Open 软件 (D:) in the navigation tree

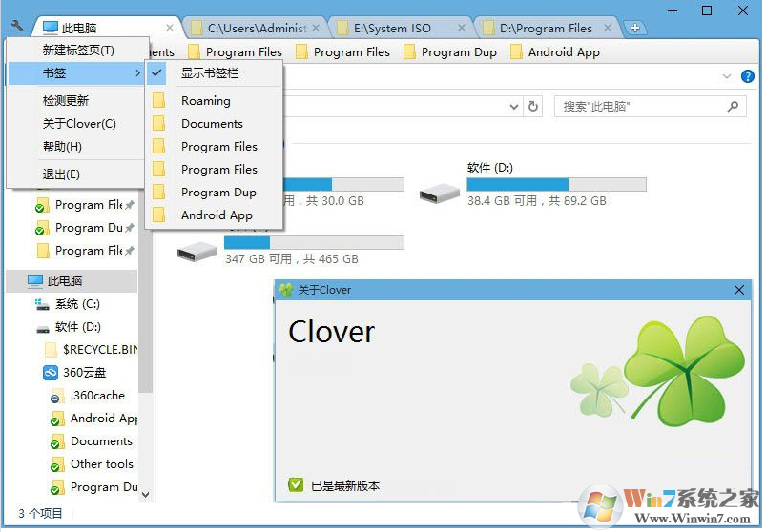pos(69,327)
